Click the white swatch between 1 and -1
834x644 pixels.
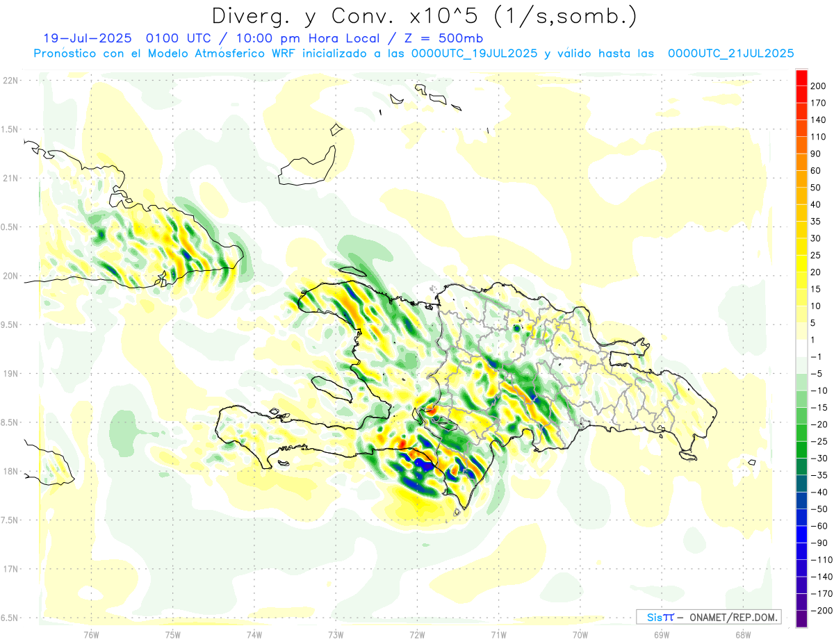pyautogui.click(x=801, y=348)
